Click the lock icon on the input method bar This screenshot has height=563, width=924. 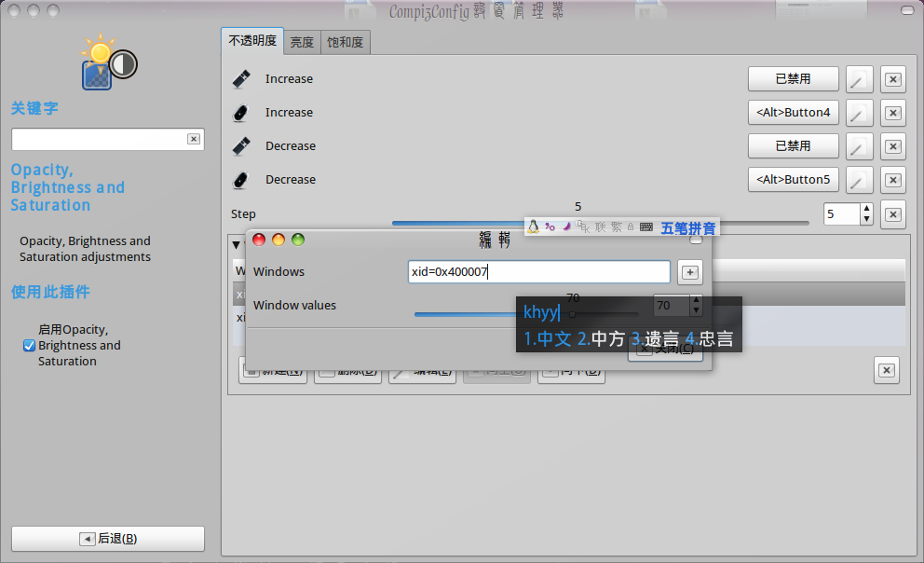[631, 227]
